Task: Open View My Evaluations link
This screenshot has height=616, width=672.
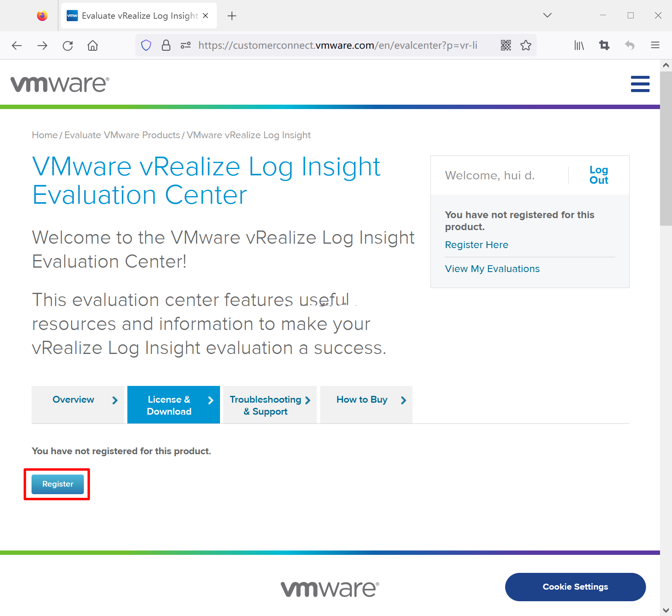Action: point(492,269)
